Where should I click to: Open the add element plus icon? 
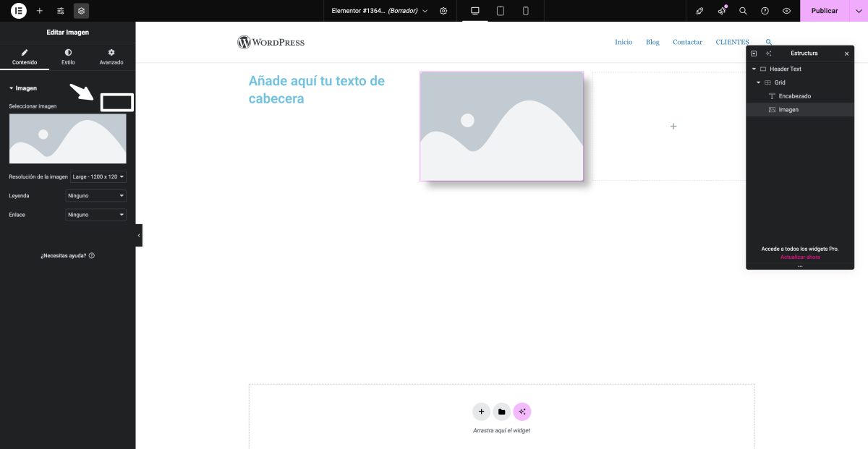(40, 11)
